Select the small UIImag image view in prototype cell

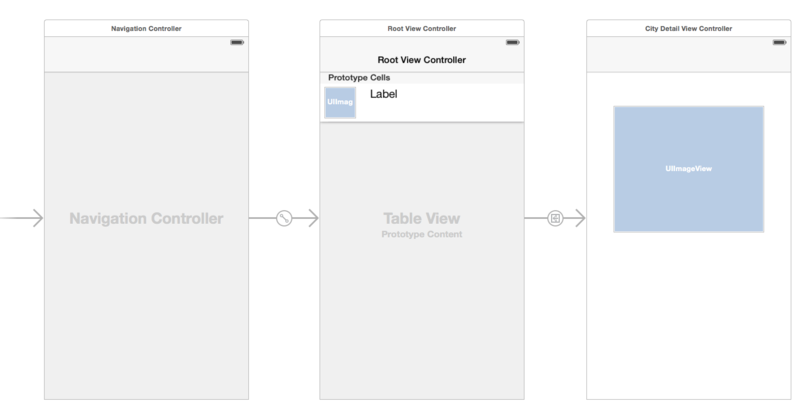(340, 102)
